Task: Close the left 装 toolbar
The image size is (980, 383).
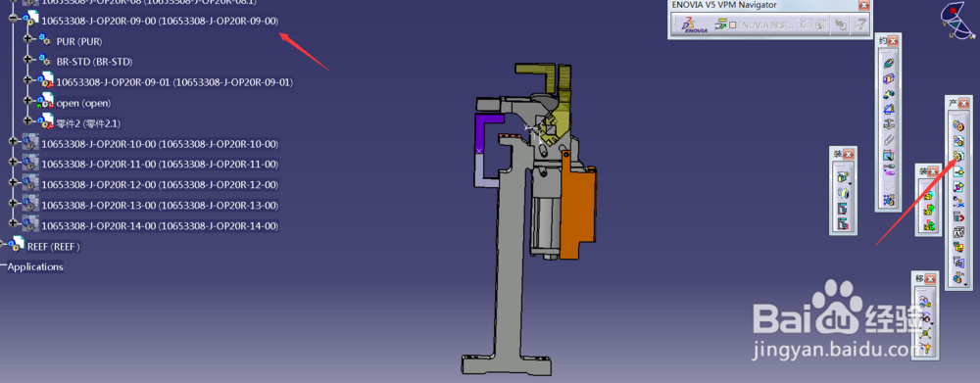Action: (x=848, y=154)
